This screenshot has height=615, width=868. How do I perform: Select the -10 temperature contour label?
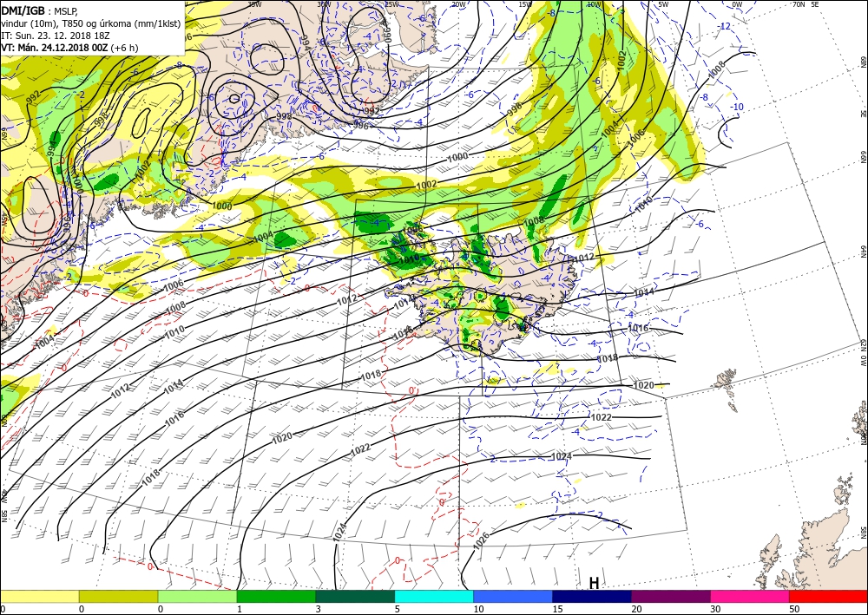pos(737,107)
